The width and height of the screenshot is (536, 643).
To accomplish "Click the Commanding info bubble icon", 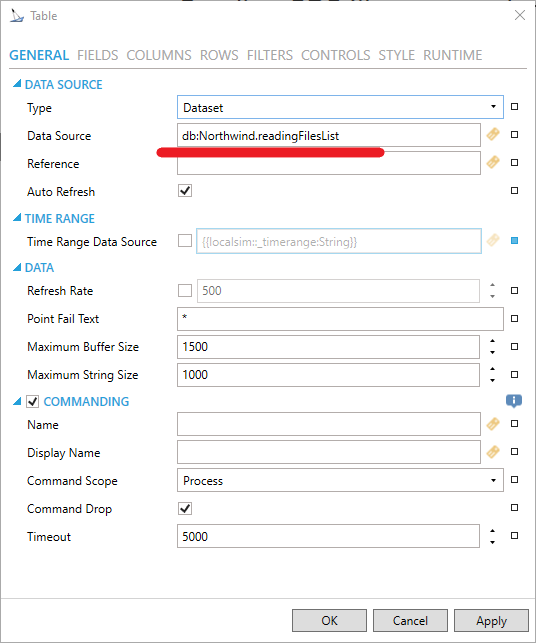I will pos(514,401).
